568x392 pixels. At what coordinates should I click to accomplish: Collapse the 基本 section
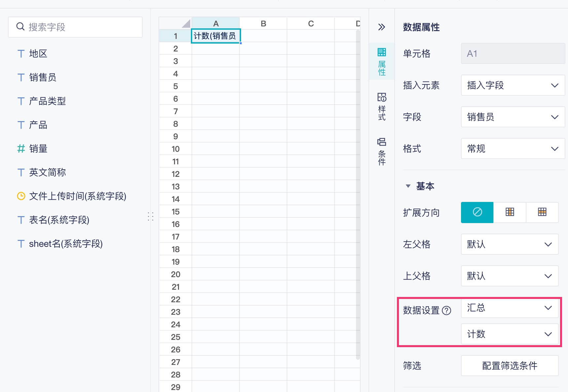[x=408, y=186]
